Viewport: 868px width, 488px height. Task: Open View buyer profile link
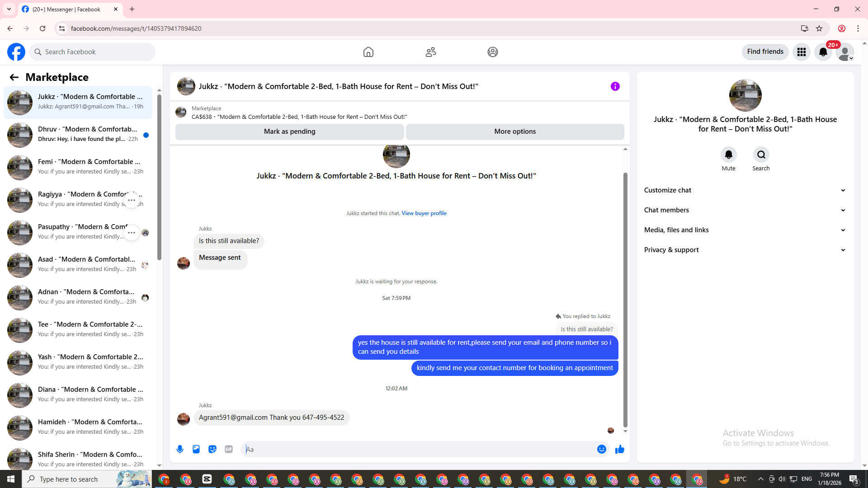pos(424,213)
